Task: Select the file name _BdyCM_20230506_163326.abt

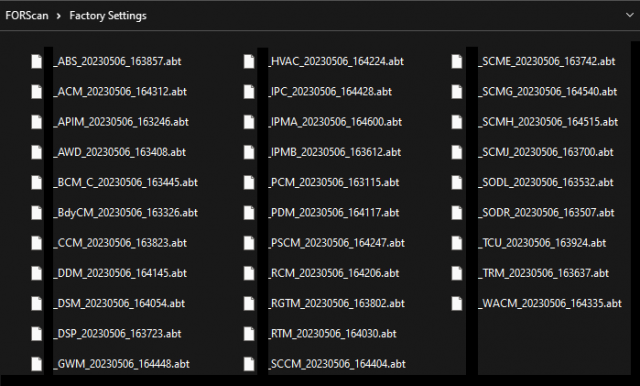Action: pyautogui.click(x=126, y=213)
